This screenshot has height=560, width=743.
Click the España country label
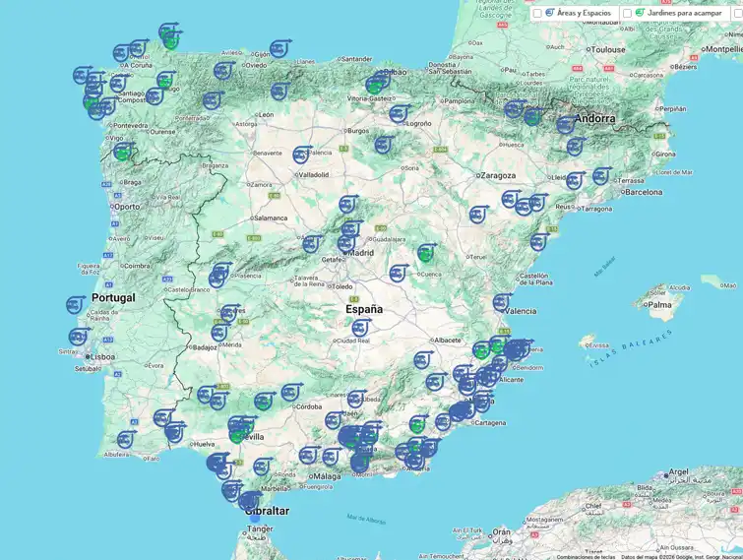364,309
